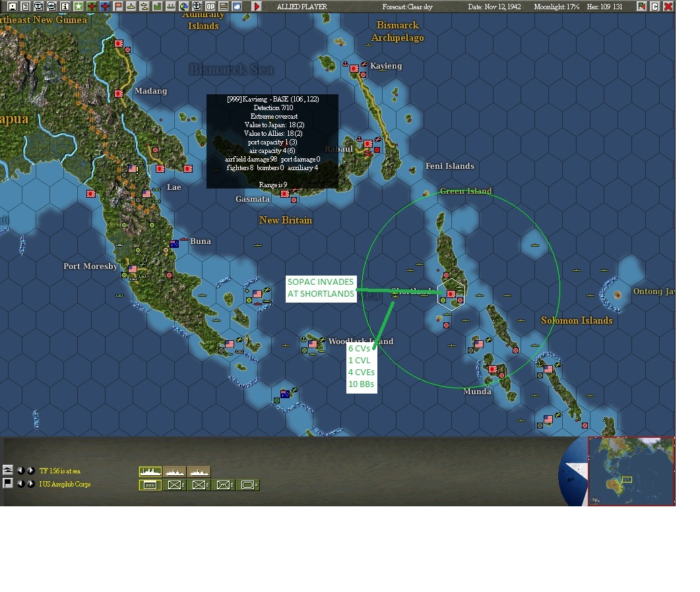Go to next land unit with right arrow

(30, 484)
